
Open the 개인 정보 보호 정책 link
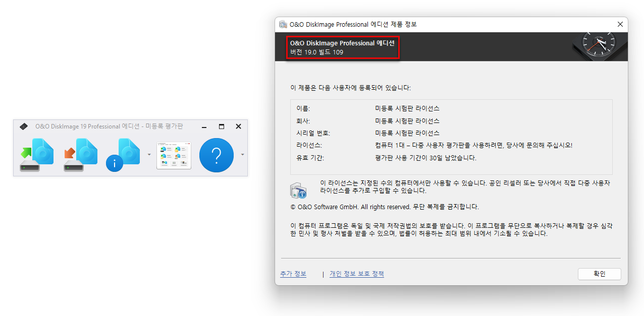click(x=357, y=274)
